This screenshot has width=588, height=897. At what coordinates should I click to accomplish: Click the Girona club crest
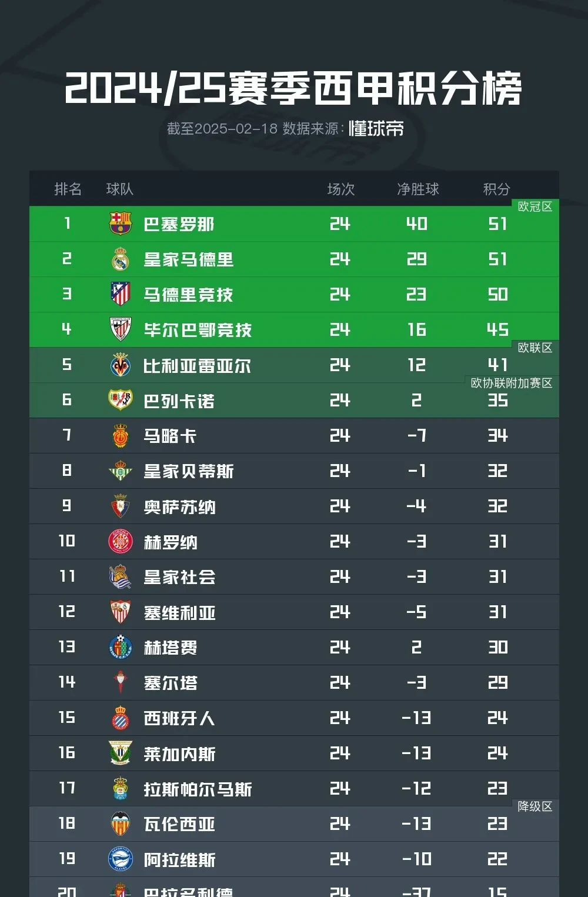[x=121, y=541]
